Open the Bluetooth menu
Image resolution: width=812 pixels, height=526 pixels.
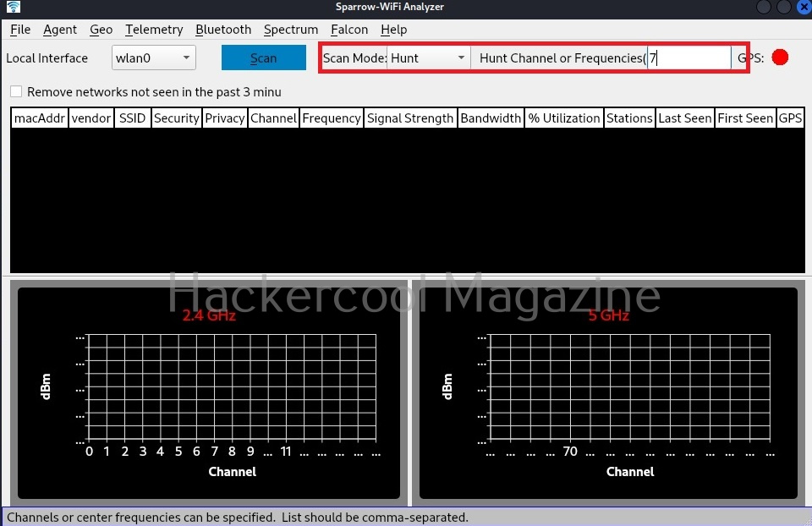coord(223,30)
